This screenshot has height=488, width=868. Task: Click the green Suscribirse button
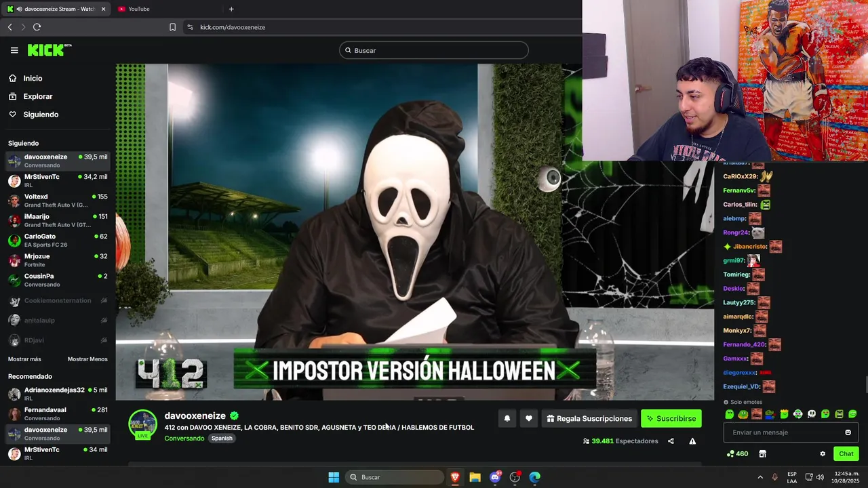[x=671, y=419]
